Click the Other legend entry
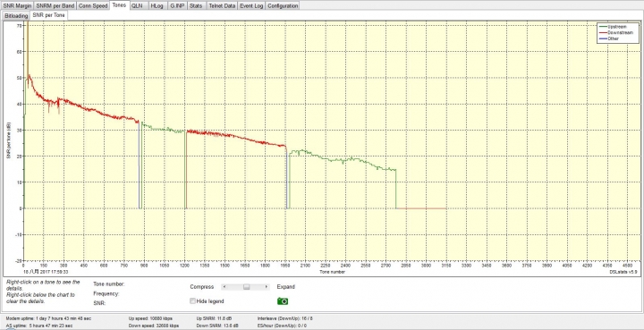 tap(609, 38)
